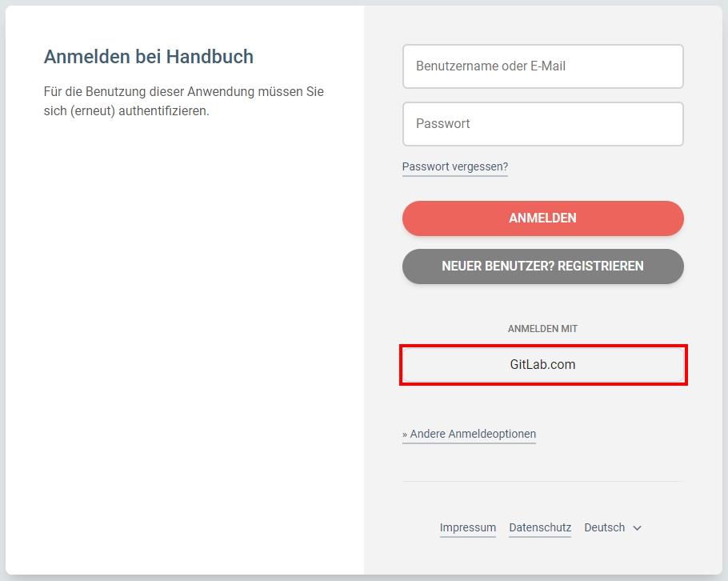Click the Anmelden bei Handbuch heading
This screenshot has width=728, height=581.
point(149,57)
